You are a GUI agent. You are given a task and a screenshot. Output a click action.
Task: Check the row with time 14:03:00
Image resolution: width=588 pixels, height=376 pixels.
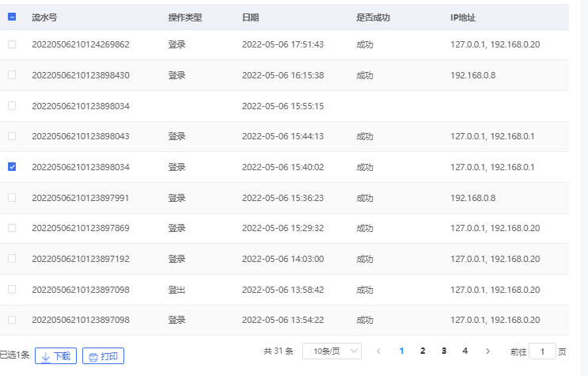12,259
